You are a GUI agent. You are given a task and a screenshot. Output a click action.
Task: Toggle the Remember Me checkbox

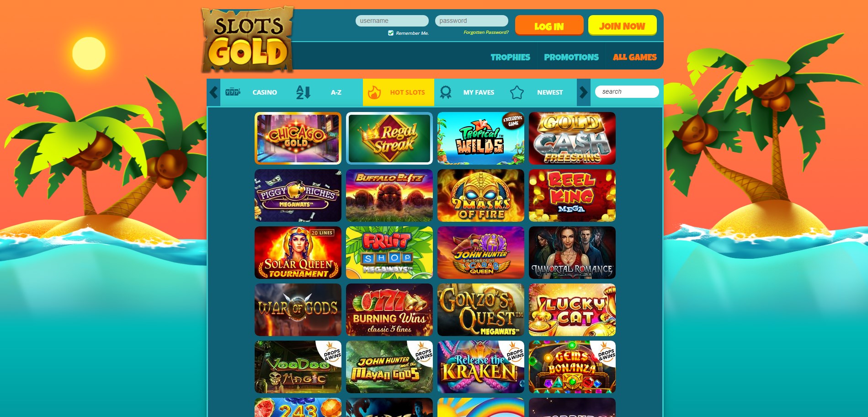point(391,33)
